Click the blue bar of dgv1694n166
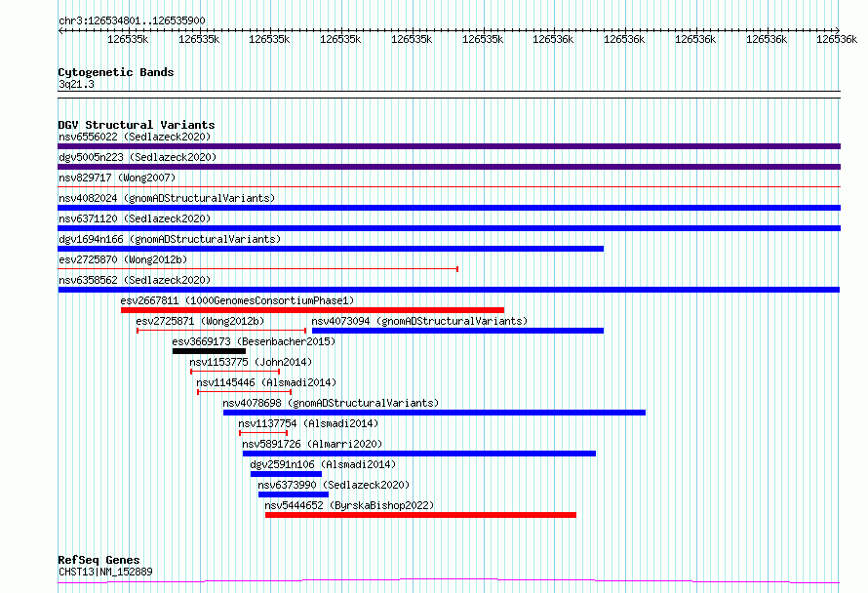Viewport: 868px width, 593px height. coord(331,249)
